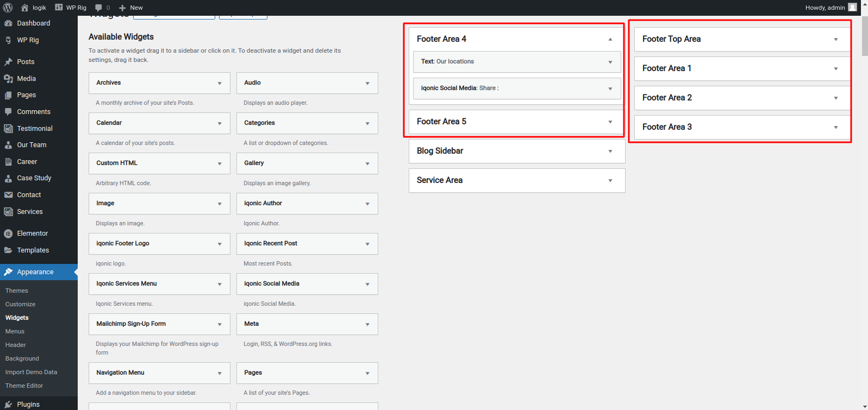Image resolution: width=868 pixels, height=410 pixels.
Task: Click the Contact envelope icon
Action: (x=8, y=195)
